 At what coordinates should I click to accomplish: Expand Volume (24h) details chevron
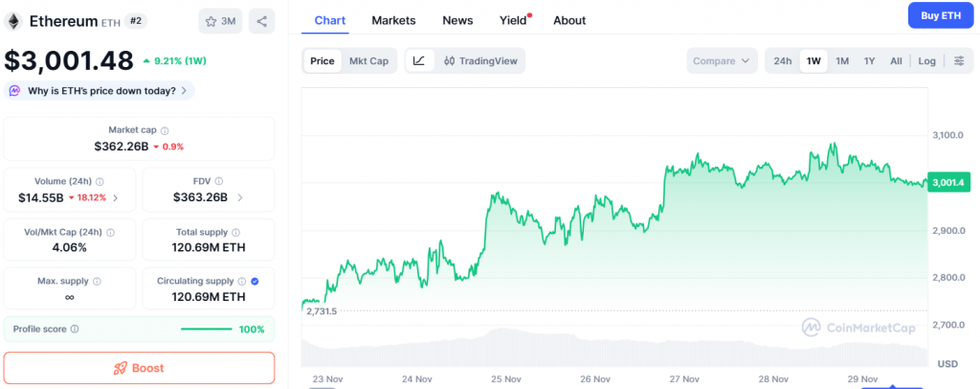tap(115, 198)
